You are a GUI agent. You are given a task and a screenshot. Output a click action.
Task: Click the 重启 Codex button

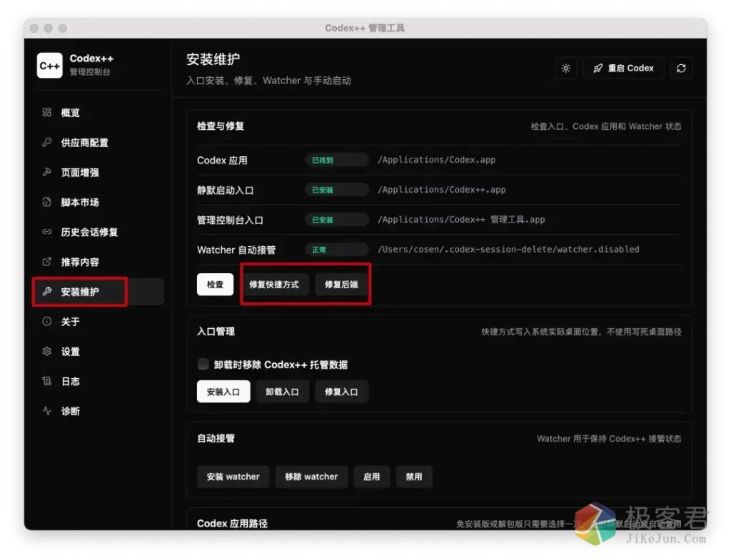[623, 68]
